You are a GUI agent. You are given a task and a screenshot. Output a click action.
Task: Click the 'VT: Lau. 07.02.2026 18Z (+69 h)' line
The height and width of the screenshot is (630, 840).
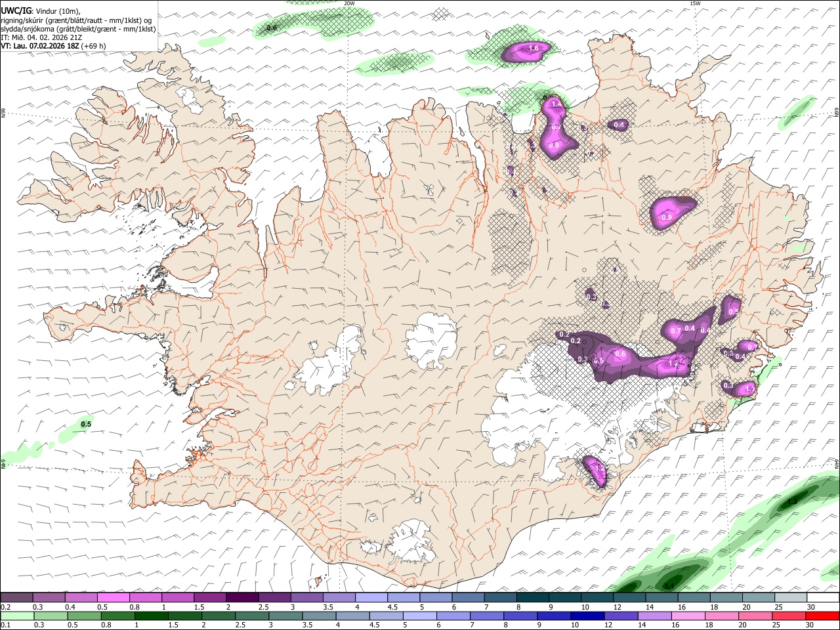pos(54,46)
